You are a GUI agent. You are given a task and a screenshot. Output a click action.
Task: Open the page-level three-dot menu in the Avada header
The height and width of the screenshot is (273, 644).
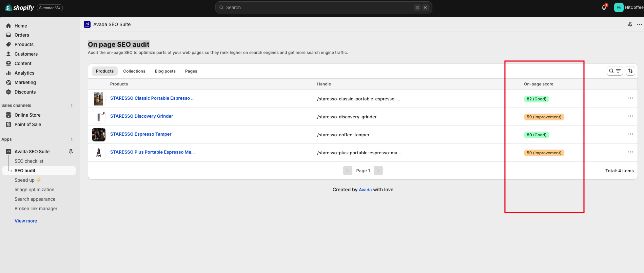[639, 24]
